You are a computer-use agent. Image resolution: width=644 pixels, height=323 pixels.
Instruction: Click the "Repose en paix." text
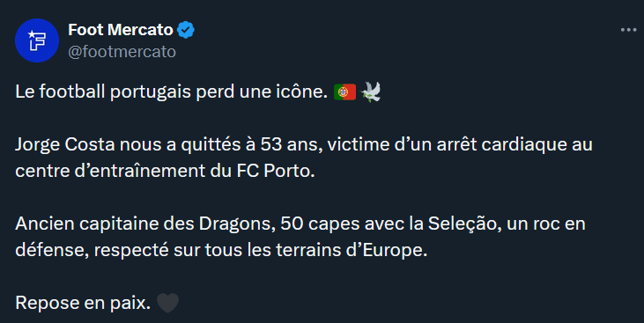click(x=83, y=303)
